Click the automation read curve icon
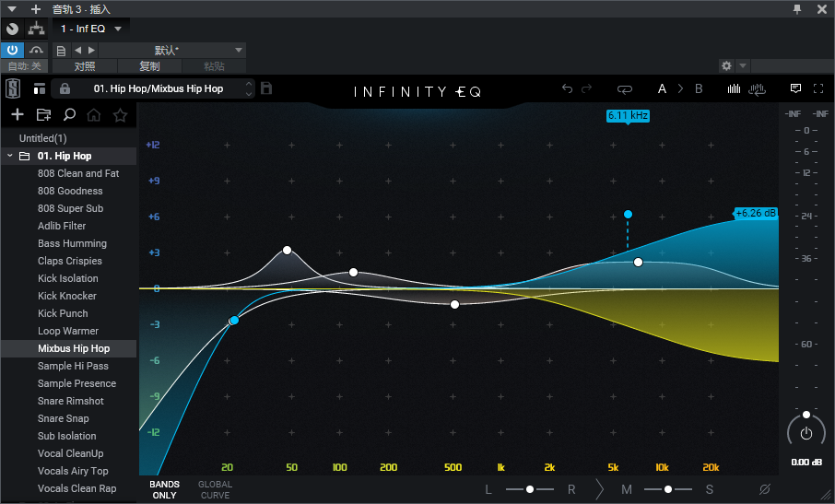Image resolution: width=835 pixels, height=504 pixels. click(36, 50)
